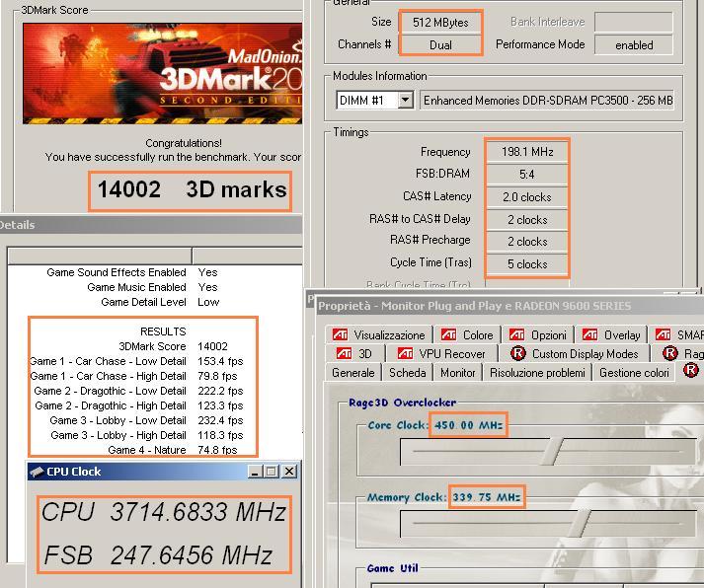Viewport: 704px width, 588px height.
Task: Open the Visualizzazione tab
Action: pyautogui.click(x=378, y=335)
